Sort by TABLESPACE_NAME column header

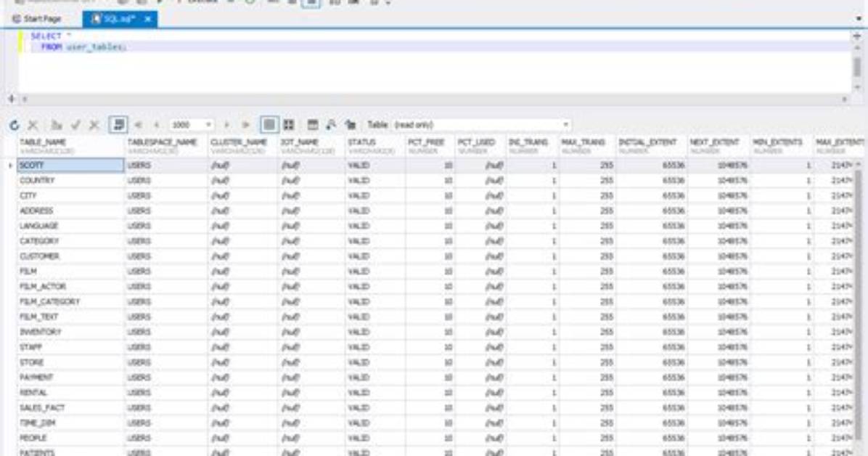[x=166, y=146]
